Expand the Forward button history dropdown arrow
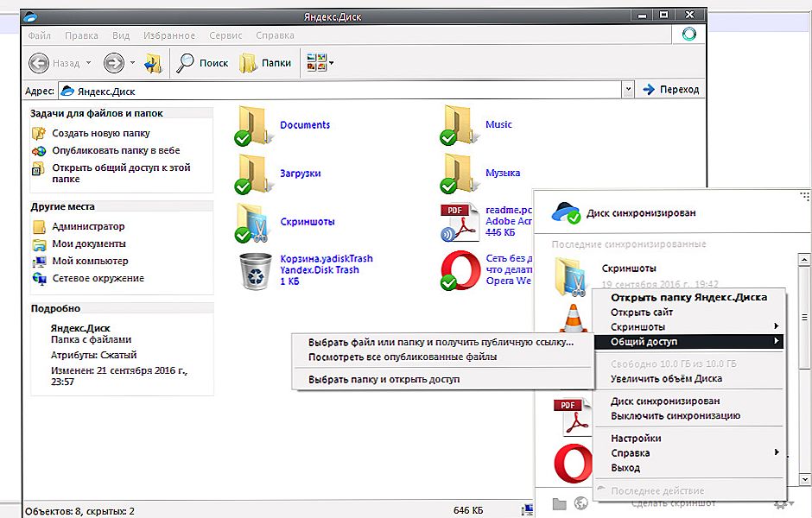This screenshot has width=812, height=518. 132,63
